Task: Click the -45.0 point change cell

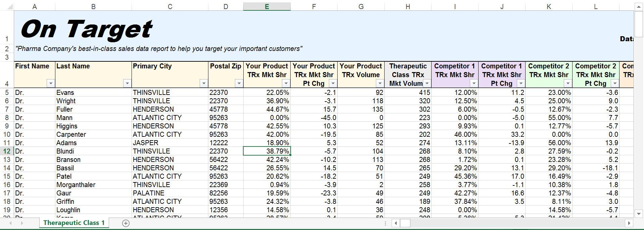Action: point(314,118)
